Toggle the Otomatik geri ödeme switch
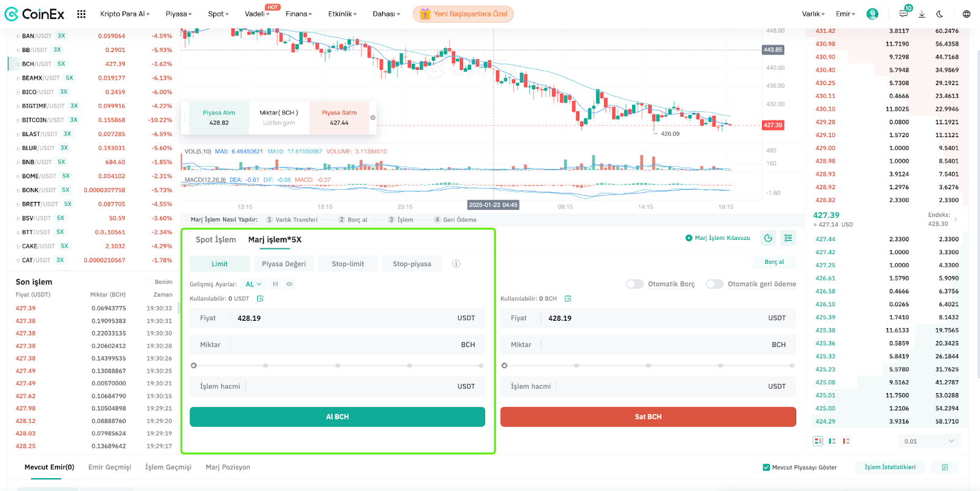The width and height of the screenshot is (980, 491). [714, 284]
